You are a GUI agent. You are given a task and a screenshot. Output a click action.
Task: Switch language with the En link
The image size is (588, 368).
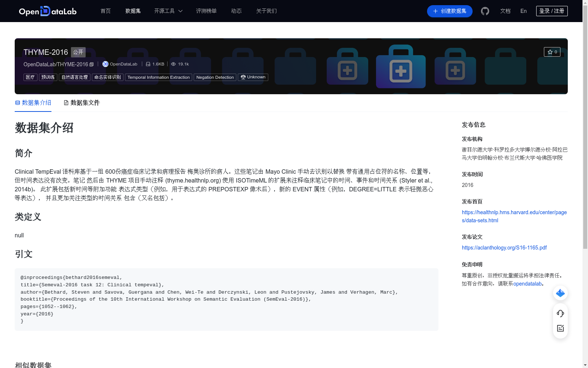point(524,11)
